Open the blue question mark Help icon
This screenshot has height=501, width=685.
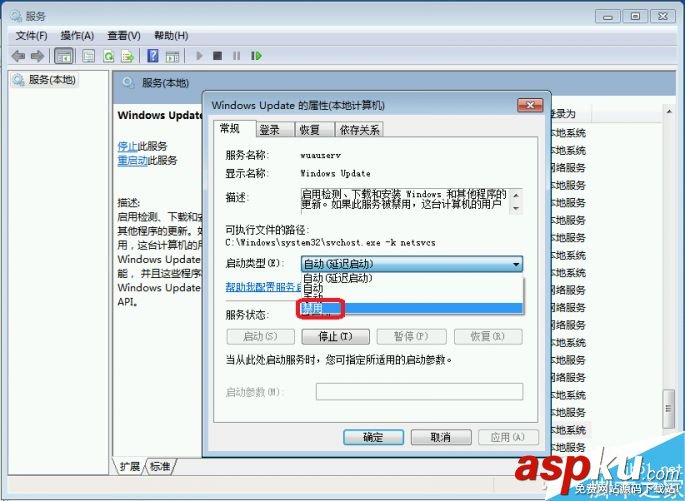coord(153,56)
